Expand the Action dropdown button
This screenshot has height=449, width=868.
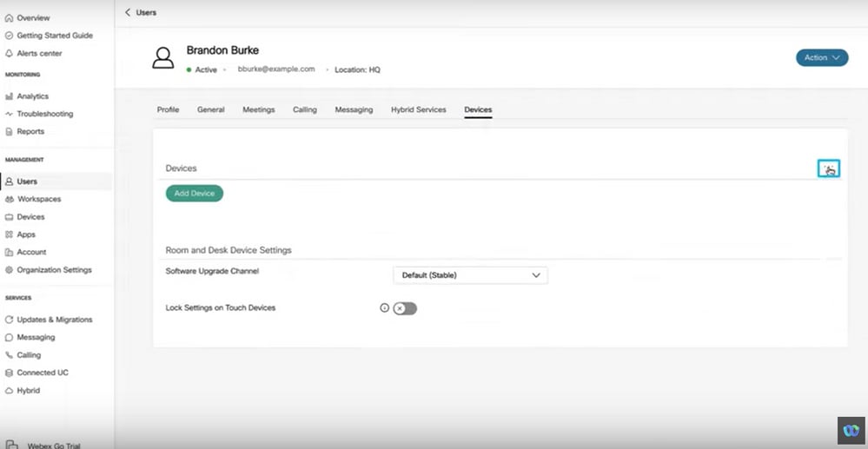click(x=822, y=57)
